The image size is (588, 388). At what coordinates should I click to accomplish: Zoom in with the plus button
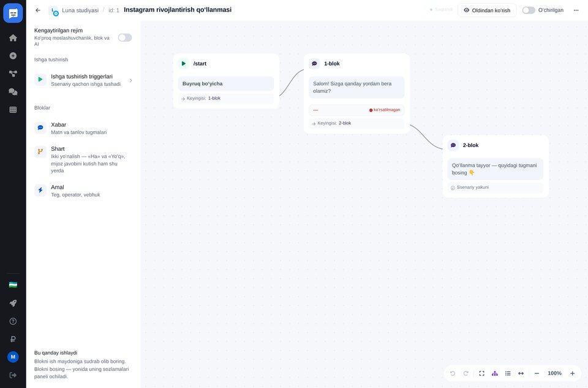click(x=572, y=373)
